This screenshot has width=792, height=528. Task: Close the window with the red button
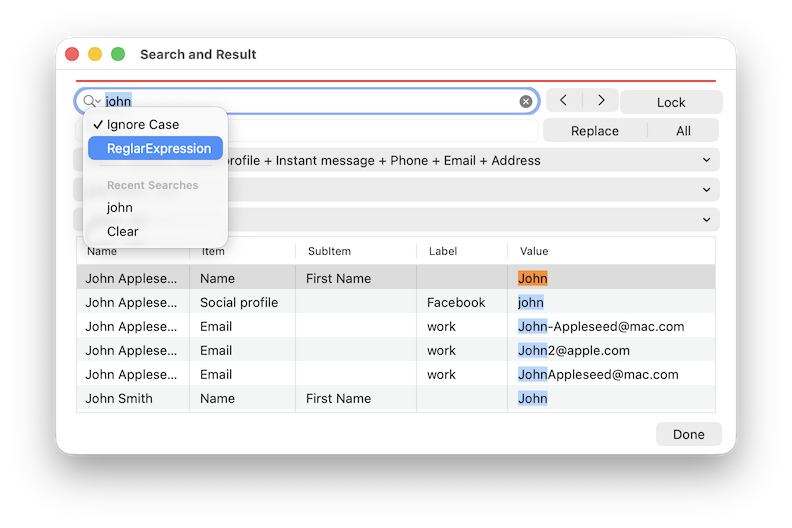click(72, 54)
